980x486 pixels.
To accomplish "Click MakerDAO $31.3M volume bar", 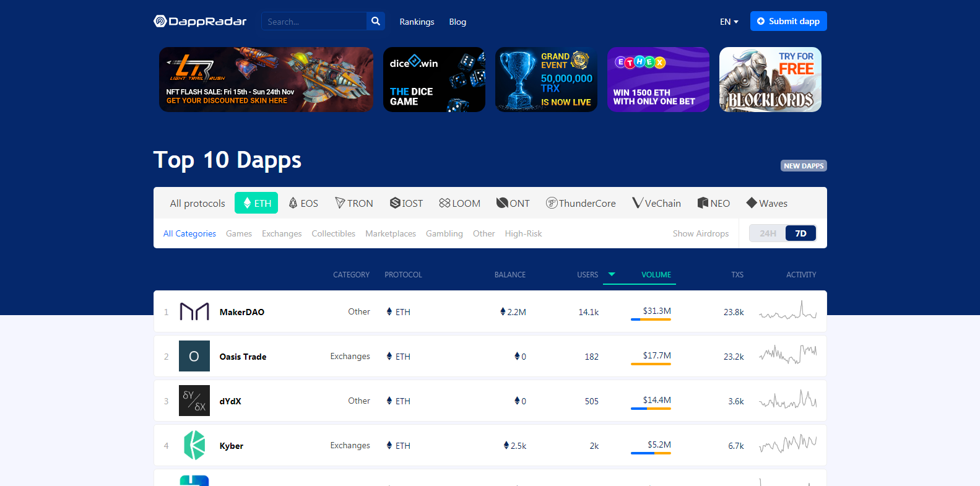I will (x=651, y=319).
